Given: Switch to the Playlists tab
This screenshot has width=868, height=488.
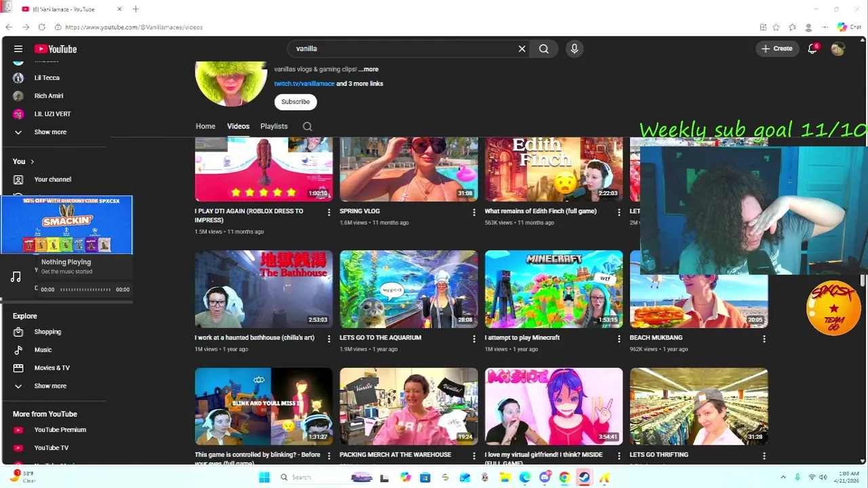Looking at the screenshot, I should [x=274, y=126].
